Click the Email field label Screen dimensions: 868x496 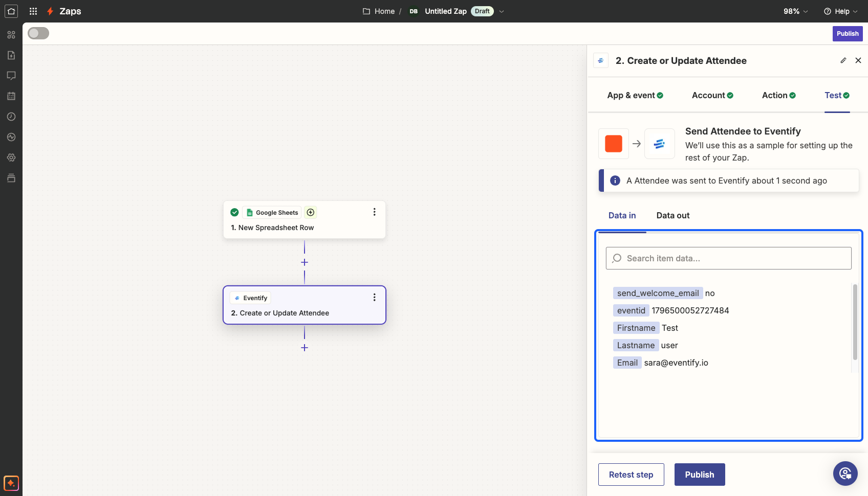tap(627, 363)
